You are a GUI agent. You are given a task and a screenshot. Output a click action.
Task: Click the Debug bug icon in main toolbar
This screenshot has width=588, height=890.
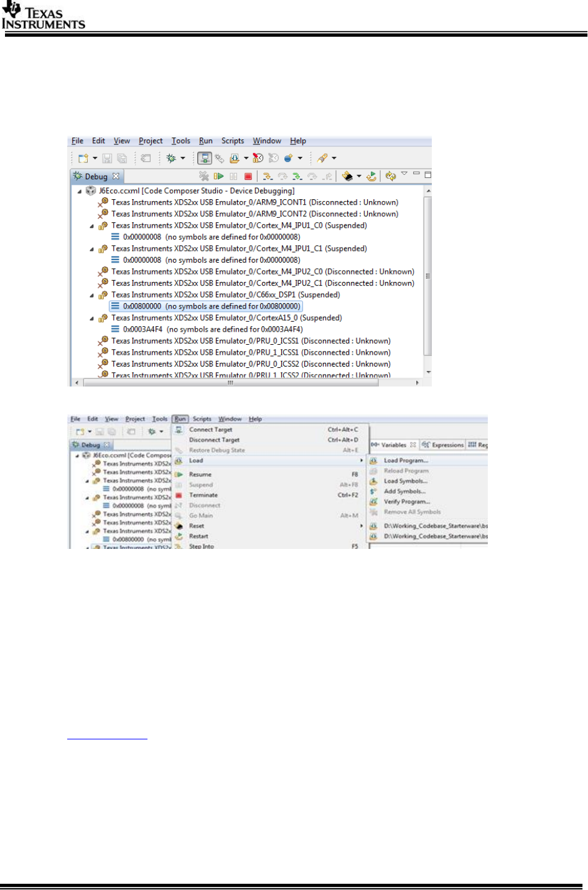171,159
